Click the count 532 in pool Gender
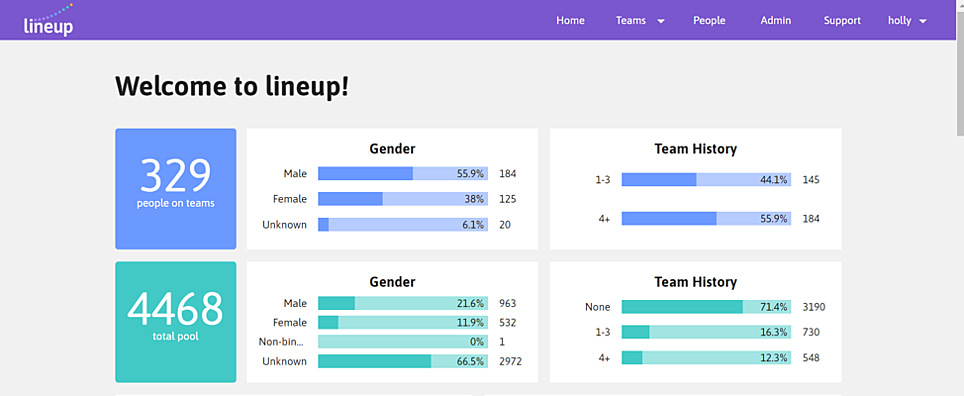Viewport: 964px width, 396px height. coord(507,322)
